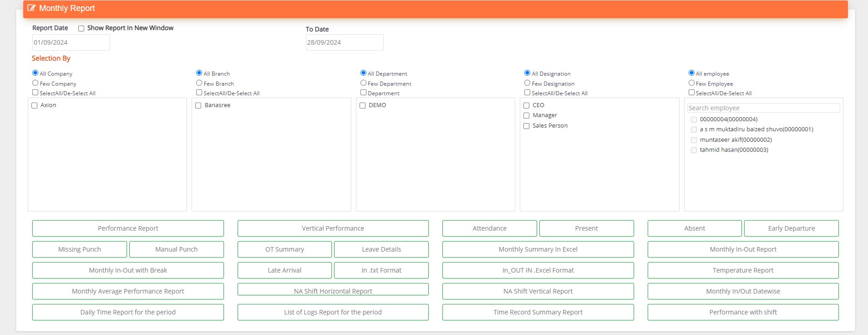Choose the Few Branch radio button

point(199,83)
